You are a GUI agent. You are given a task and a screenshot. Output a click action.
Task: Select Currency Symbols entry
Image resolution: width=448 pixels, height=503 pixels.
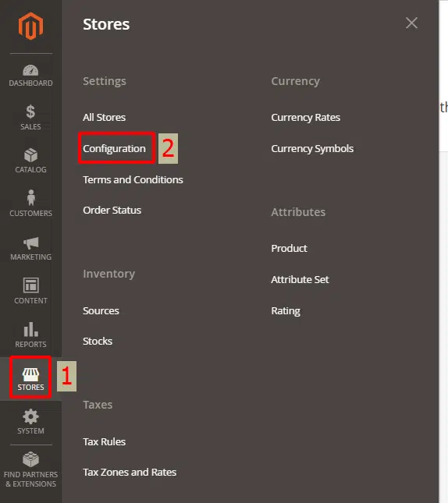[x=312, y=148]
